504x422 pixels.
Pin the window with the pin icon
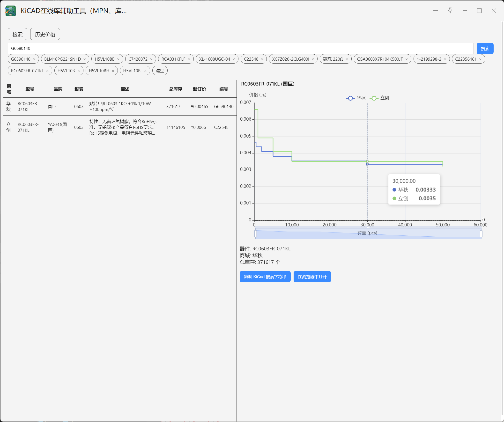(x=450, y=11)
